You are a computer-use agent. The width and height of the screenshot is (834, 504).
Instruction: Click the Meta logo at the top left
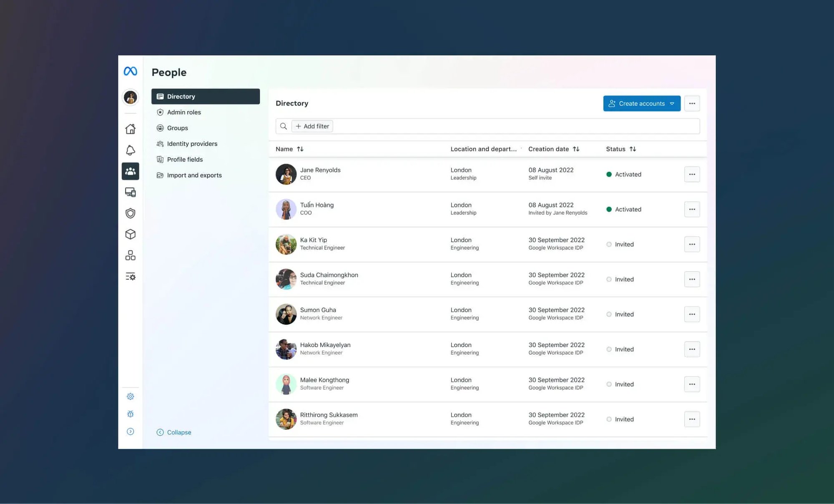[x=130, y=71]
